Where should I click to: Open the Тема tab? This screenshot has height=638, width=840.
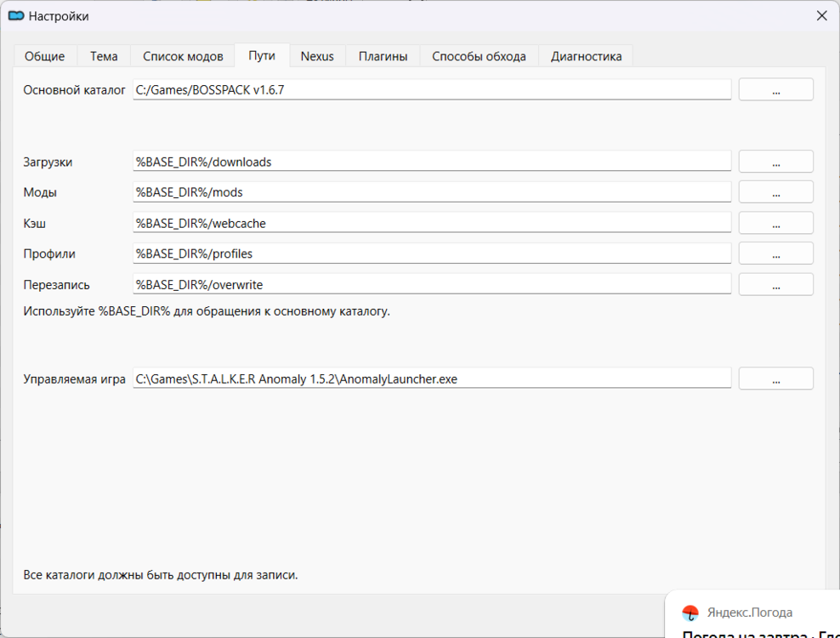pos(104,56)
